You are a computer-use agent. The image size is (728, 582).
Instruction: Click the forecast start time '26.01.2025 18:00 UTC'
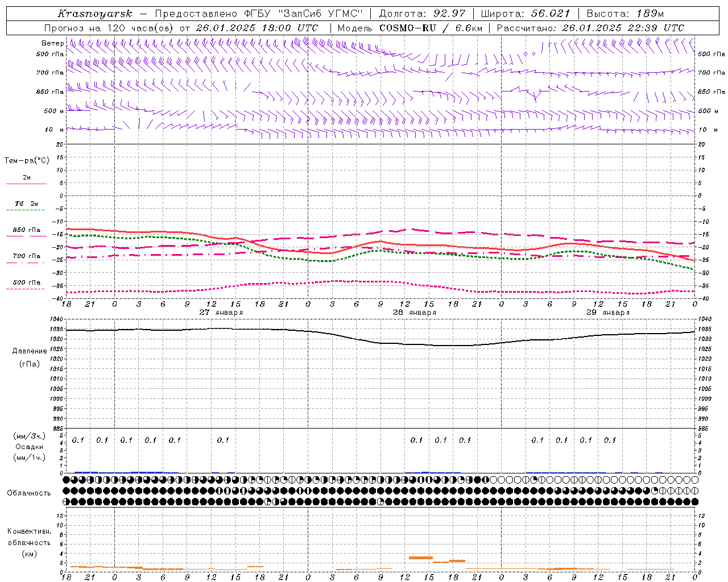257,28
